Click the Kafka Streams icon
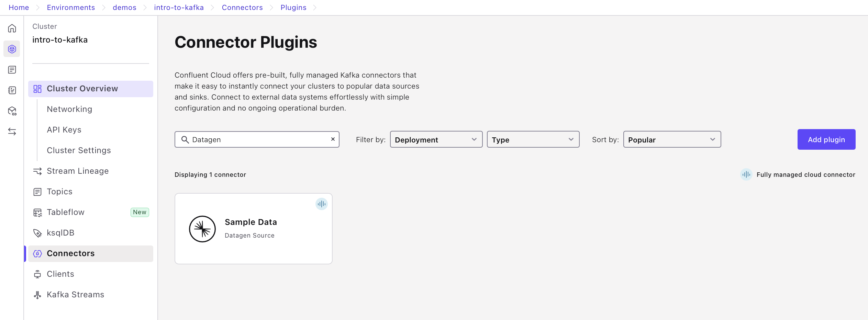 click(37, 295)
